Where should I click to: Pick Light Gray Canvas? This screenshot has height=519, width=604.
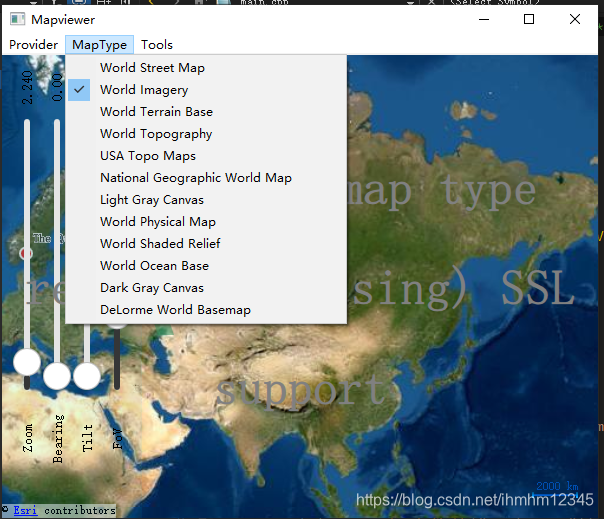(x=206, y=200)
